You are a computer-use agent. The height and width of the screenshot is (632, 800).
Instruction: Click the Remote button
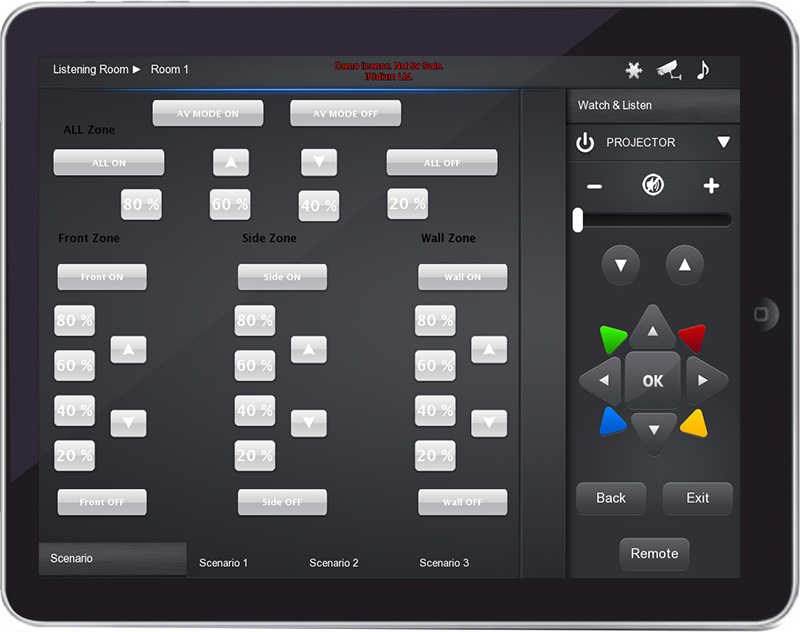(654, 554)
